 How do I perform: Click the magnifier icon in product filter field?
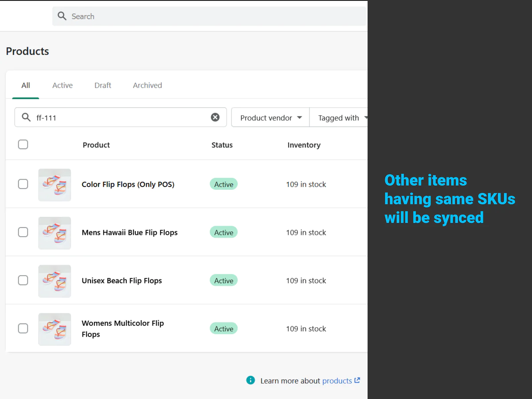pyautogui.click(x=26, y=117)
